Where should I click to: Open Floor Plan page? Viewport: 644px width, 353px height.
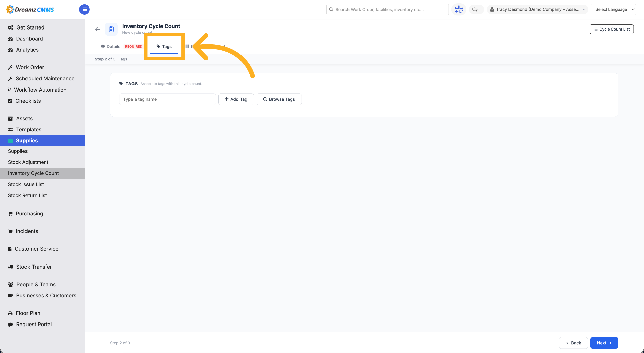(28, 313)
